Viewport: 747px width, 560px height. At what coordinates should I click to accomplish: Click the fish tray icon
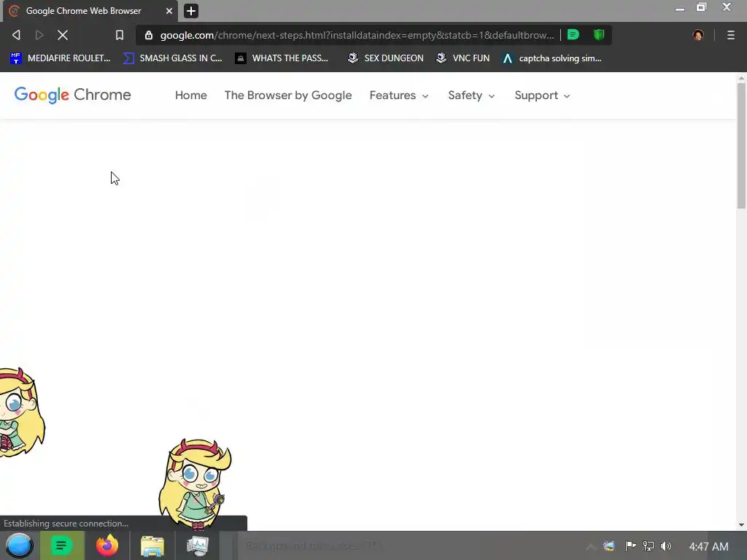click(609, 546)
